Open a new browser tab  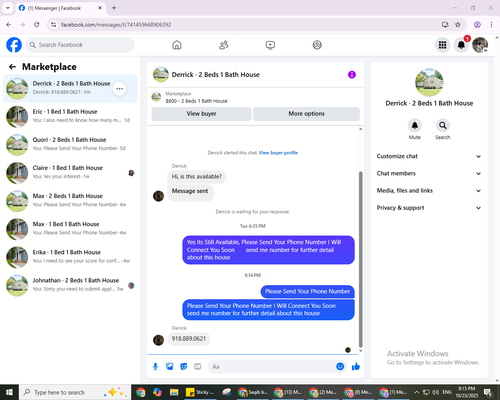(x=114, y=8)
